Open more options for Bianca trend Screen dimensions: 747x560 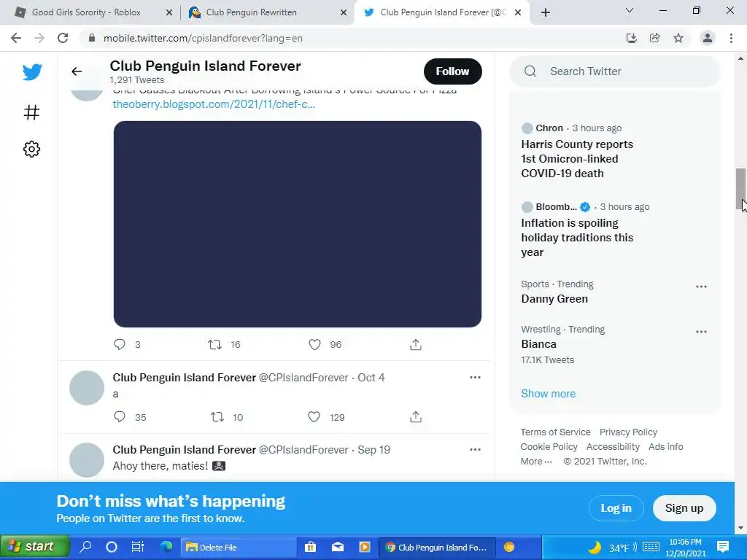click(701, 332)
